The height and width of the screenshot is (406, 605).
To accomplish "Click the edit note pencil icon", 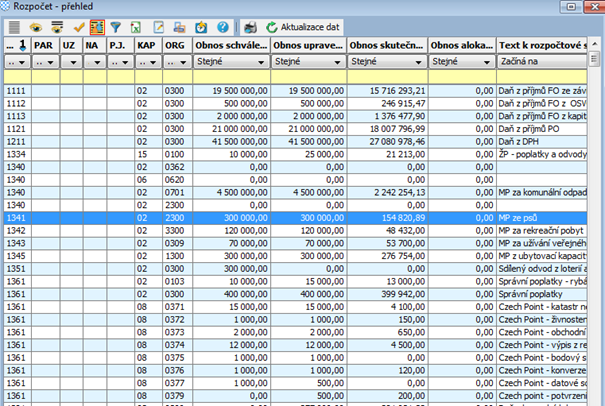I will [157, 28].
